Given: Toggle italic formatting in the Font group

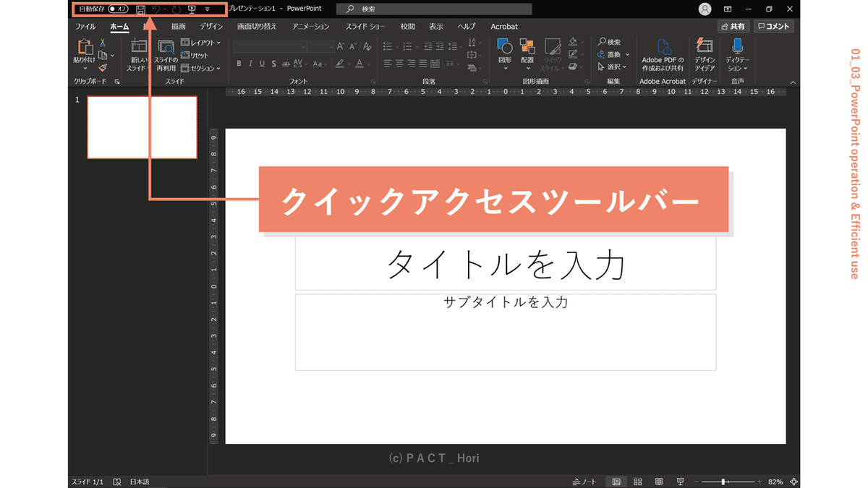Looking at the screenshot, I should click(x=249, y=63).
